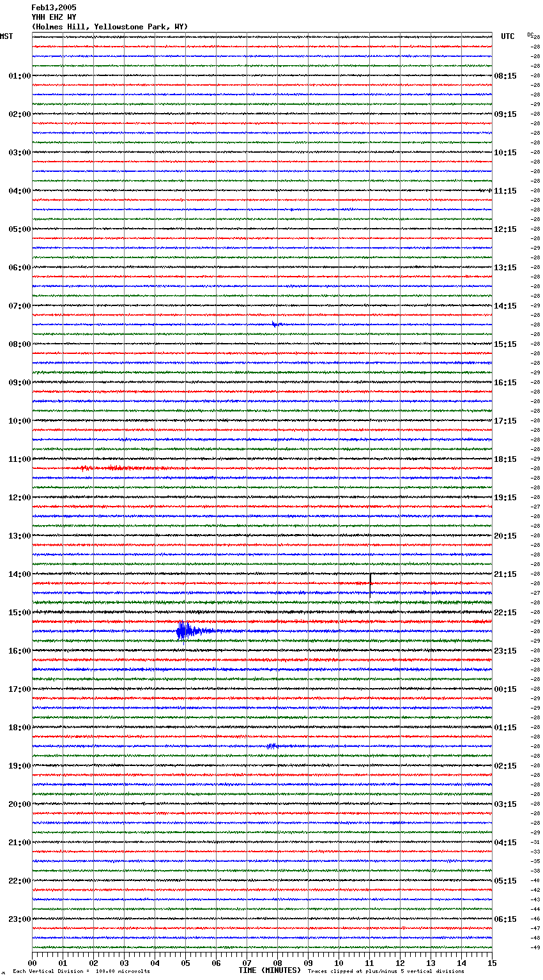Image resolution: width=543 pixels, height=980 pixels.
Task: Click the small blue event after 18:00
Action: [271, 746]
